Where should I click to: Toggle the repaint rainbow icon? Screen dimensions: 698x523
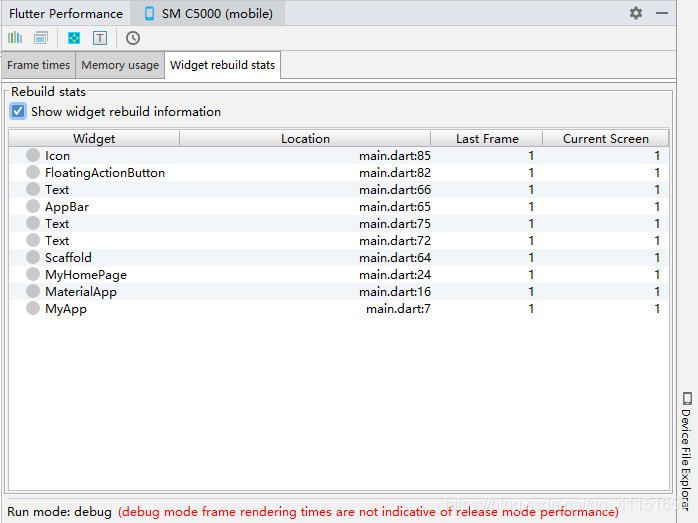[74, 38]
